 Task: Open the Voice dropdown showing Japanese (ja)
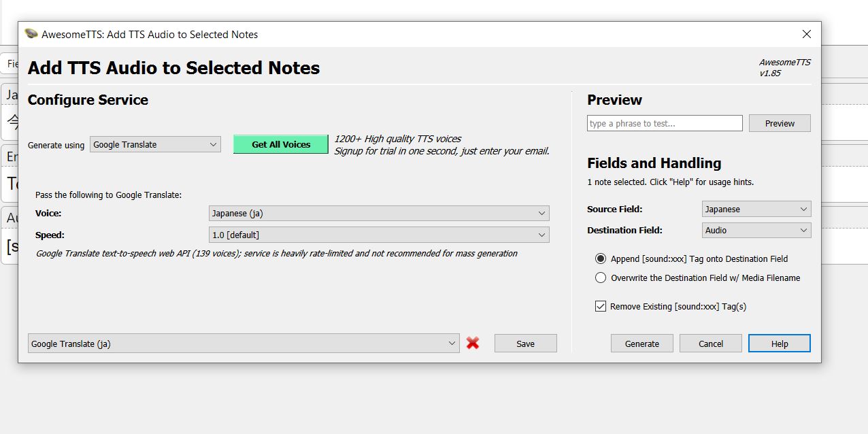[379, 213]
